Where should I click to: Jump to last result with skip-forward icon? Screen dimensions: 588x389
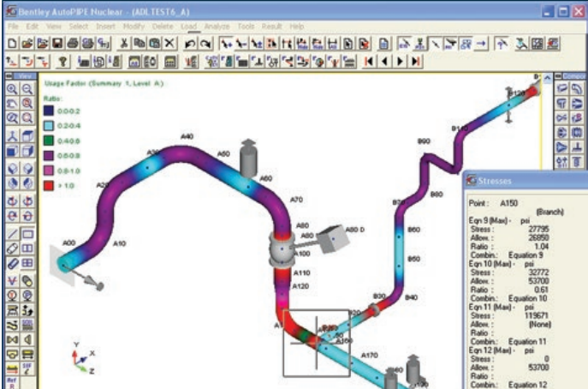coord(415,61)
